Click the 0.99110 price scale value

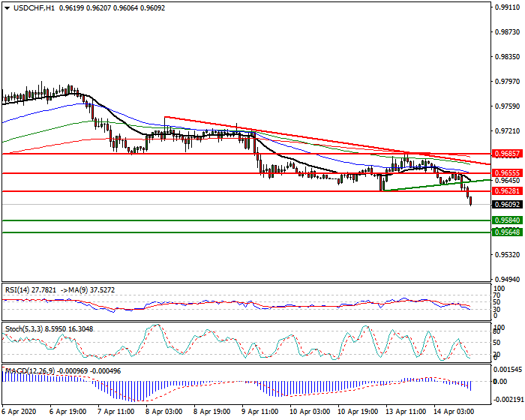tap(507, 7)
